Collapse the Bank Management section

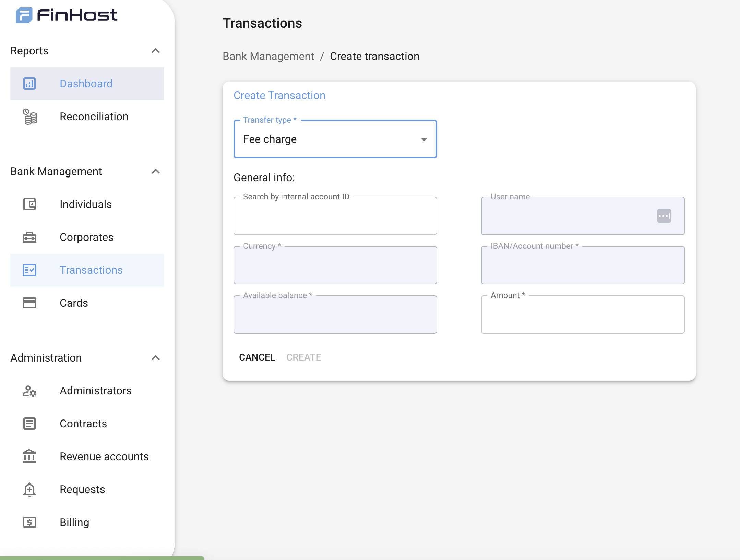coord(156,171)
